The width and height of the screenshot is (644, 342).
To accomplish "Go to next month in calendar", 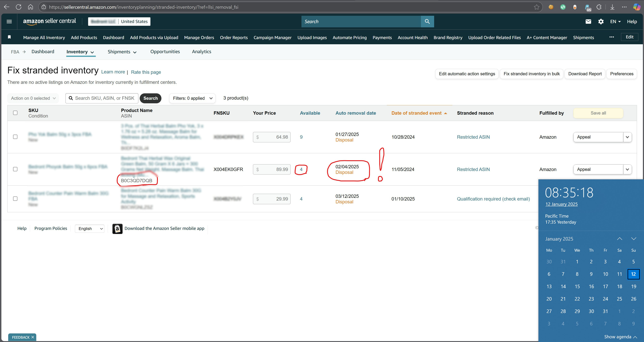I will 633,239.
